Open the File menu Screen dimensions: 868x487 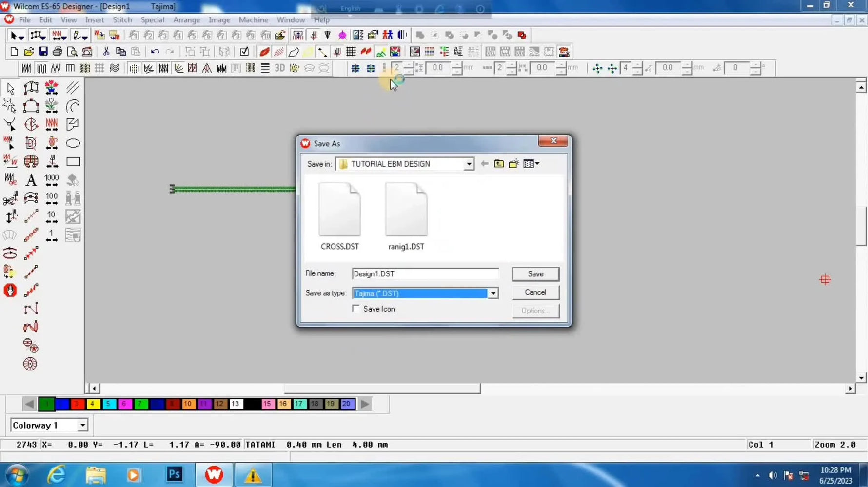tap(24, 20)
